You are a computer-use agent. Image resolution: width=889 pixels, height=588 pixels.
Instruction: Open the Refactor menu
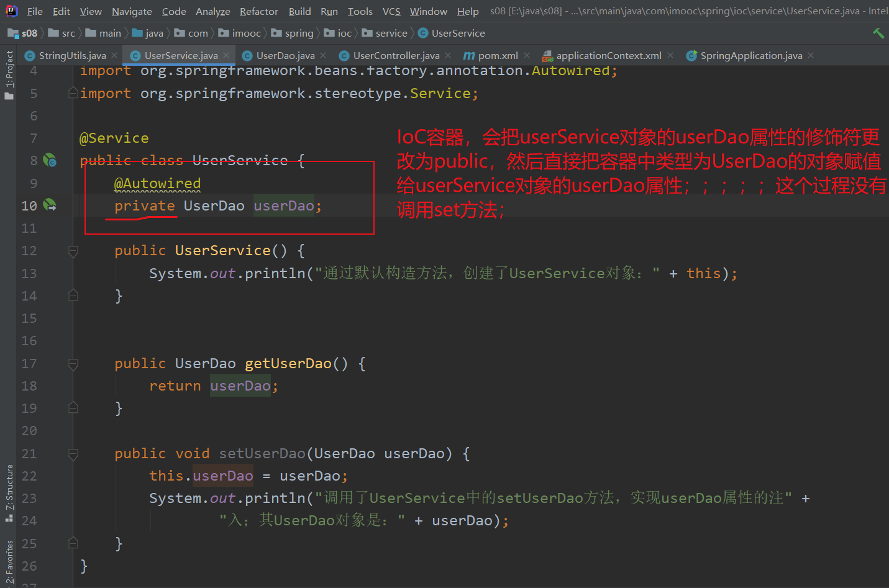[x=258, y=11]
